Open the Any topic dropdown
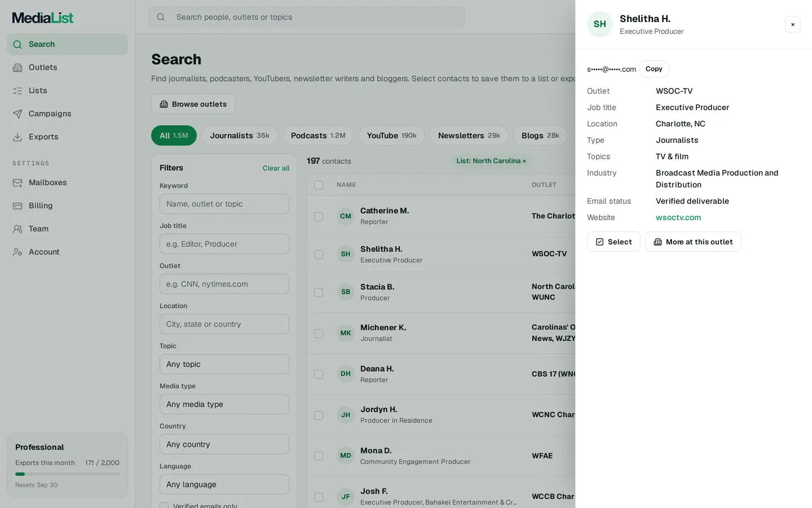Viewport: 812px width, 508px height. [224, 364]
